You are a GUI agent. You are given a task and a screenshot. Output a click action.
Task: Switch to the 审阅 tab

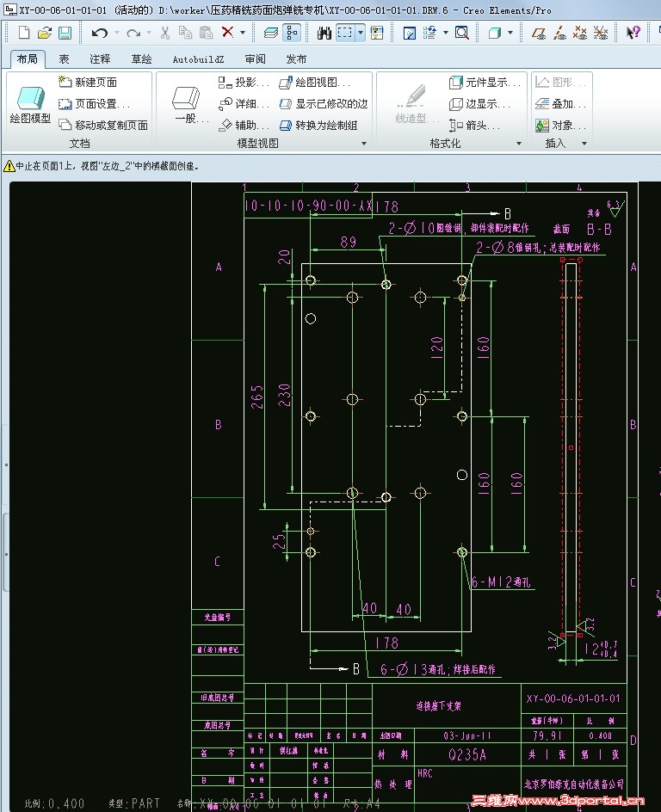(x=255, y=59)
